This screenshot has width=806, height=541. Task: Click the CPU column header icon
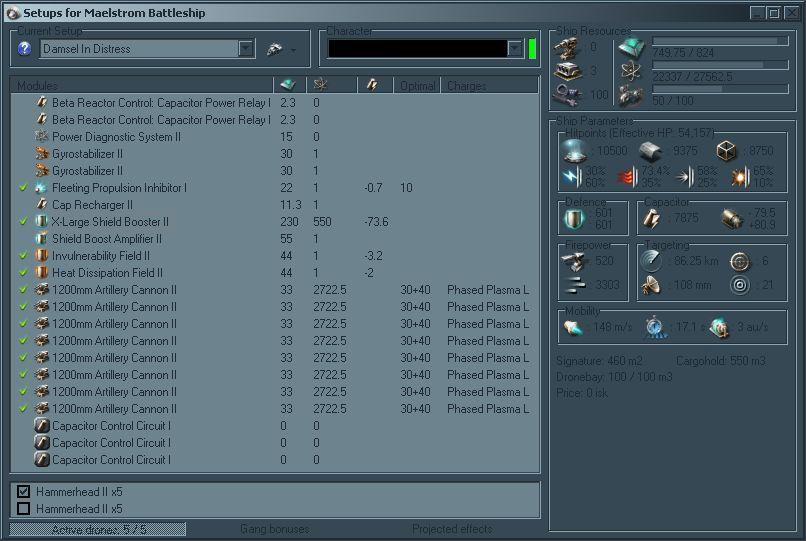coord(288,84)
